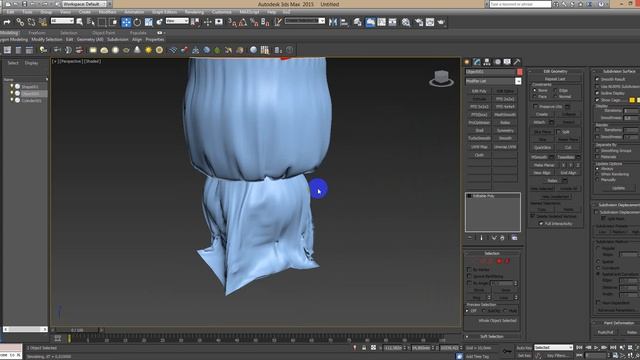
Task: Enable the Preserve UVs checkbox
Action: (535, 106)
